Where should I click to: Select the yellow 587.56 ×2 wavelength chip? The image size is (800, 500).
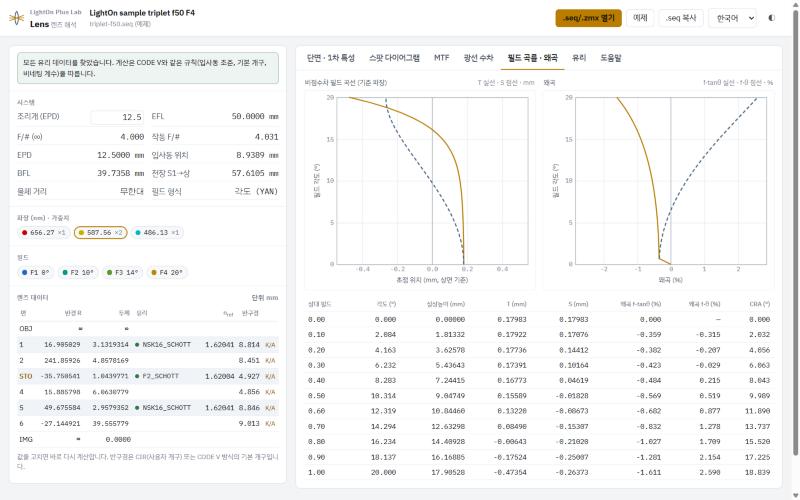point(101,233)
